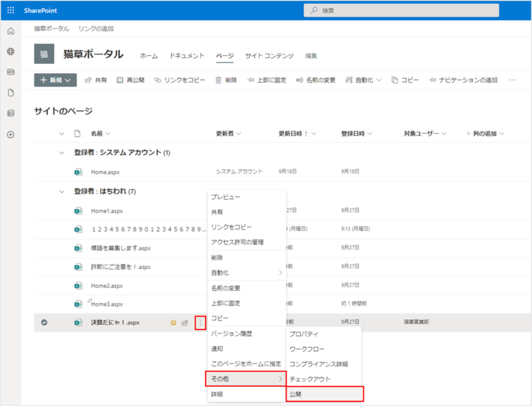532x406 pixels.
Task: Open the 新規 dropdown button
Action: (55, 80)
